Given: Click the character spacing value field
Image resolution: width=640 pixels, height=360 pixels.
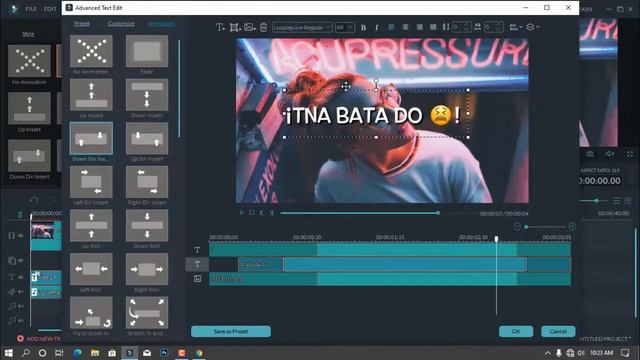Looking at the screenshot, I should point(493,27).
